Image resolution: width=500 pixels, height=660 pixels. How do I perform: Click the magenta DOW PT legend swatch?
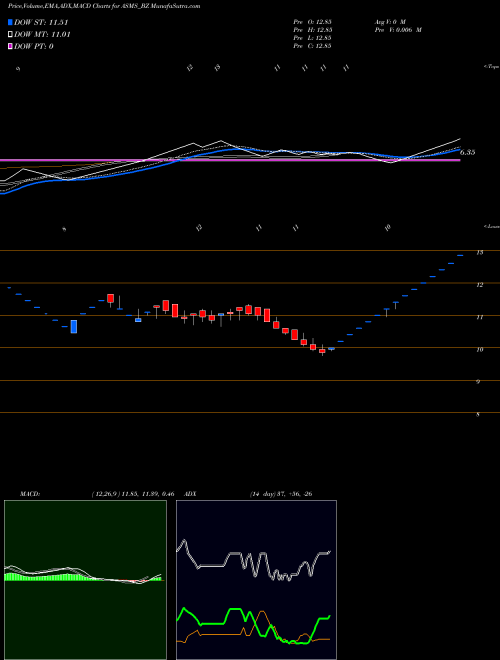point(11,46)
